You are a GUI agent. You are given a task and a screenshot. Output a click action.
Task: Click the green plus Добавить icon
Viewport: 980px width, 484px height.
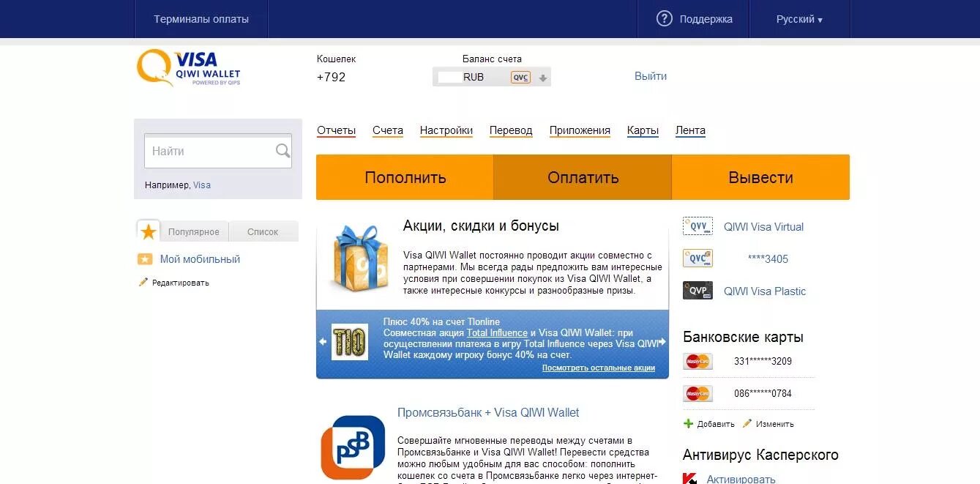[688, 423]
